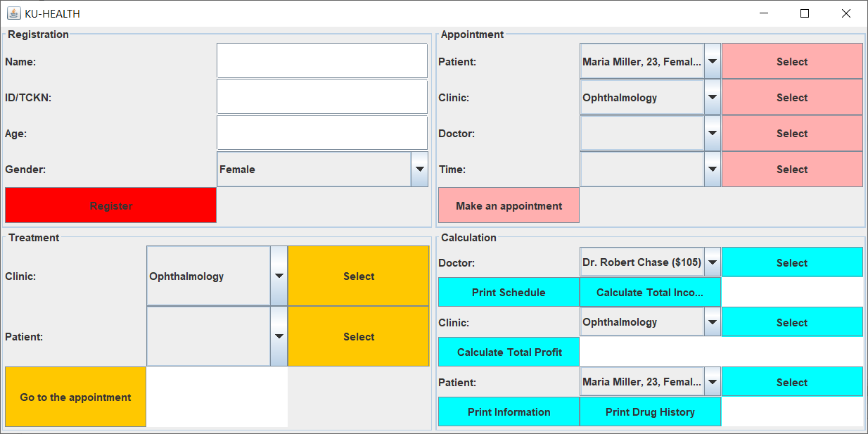This screenshot has width=868, height=434.
Task: Open the Gender dropdown showing Female
Action: pyautogui.click(x=322, y=169)
